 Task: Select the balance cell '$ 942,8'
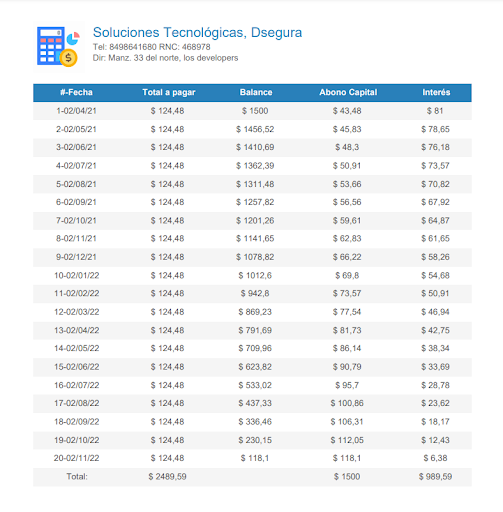tap(255, 294)
